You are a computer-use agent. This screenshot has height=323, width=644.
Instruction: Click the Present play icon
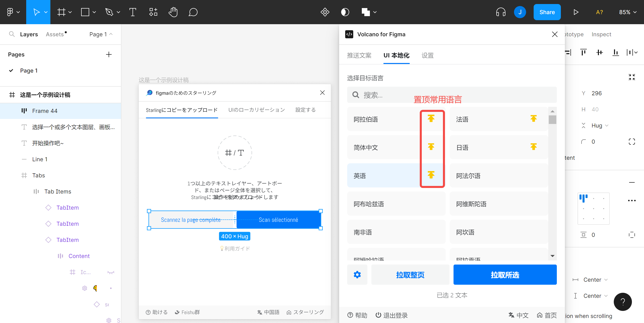tap(576, 12)
